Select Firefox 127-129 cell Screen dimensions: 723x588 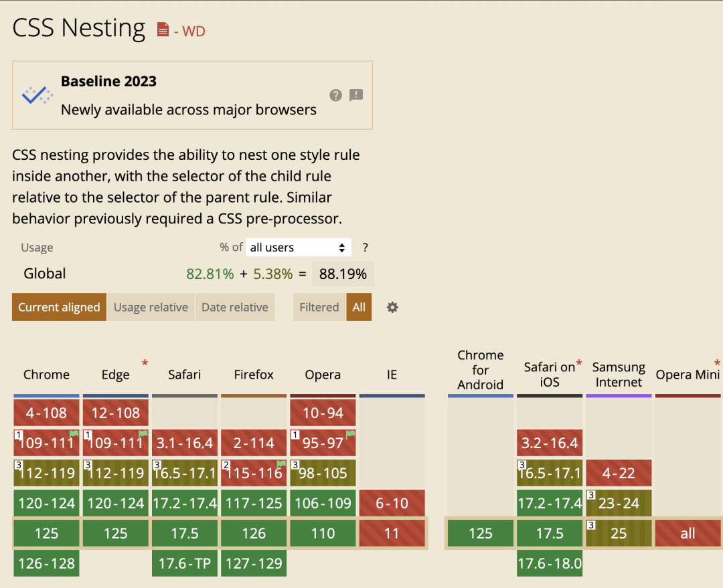254,563
